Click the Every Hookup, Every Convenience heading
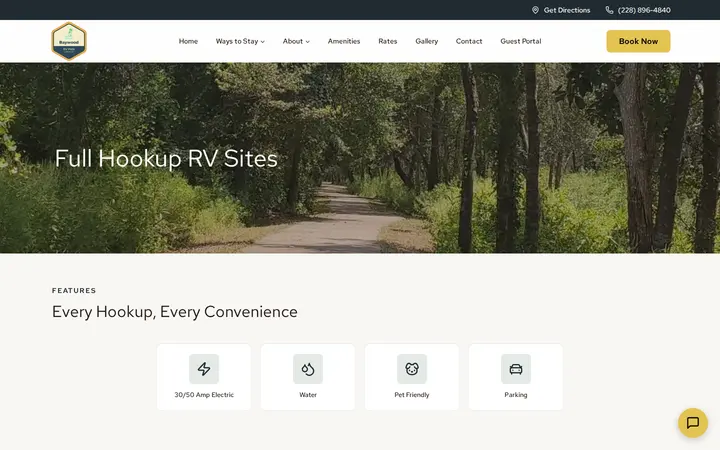 point(174,312)
